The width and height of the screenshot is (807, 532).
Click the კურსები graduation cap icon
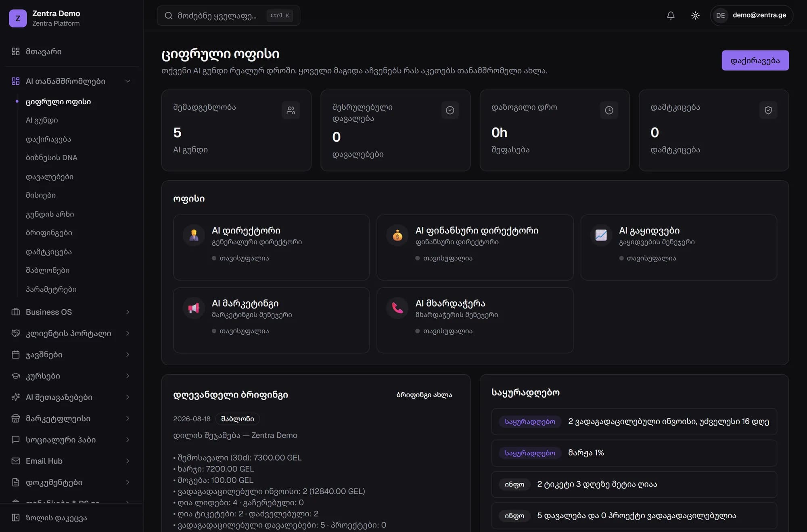(16, 376)
